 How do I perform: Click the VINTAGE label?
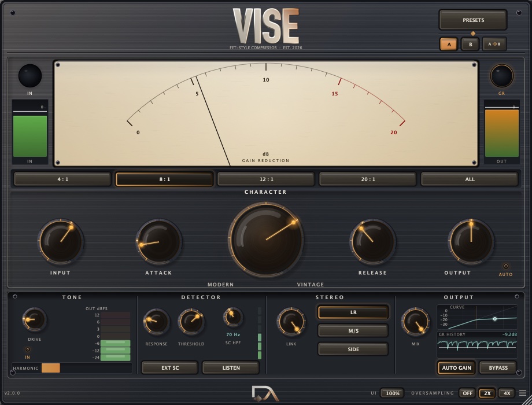pos(311,285)
